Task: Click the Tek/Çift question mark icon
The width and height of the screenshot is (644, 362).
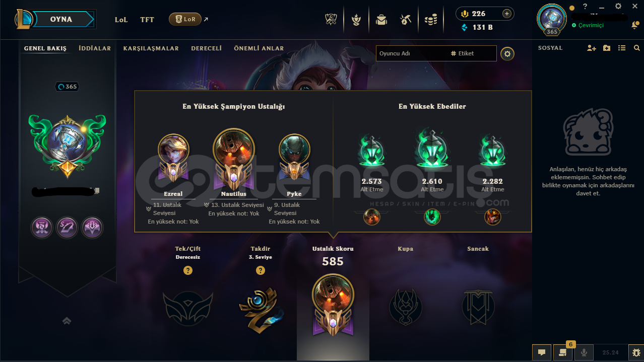Action: [x=188, y=270]
